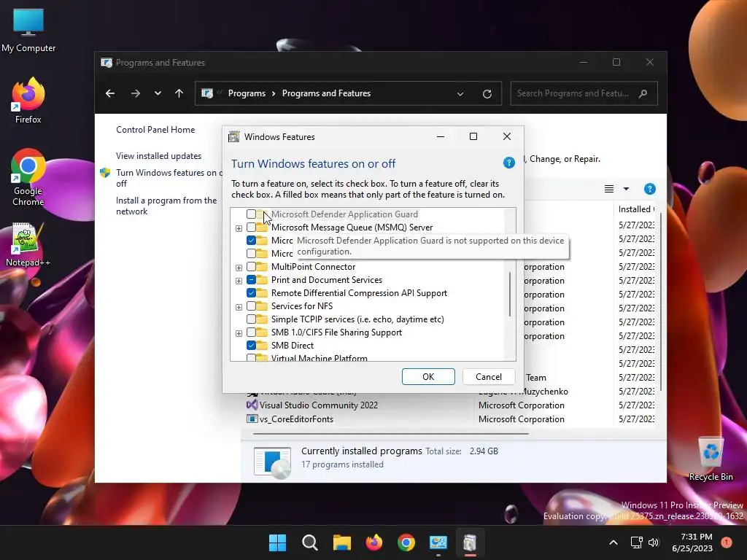Click the Installed On column header
Viewport: 747px width, 560px height.
coord(636,209)
